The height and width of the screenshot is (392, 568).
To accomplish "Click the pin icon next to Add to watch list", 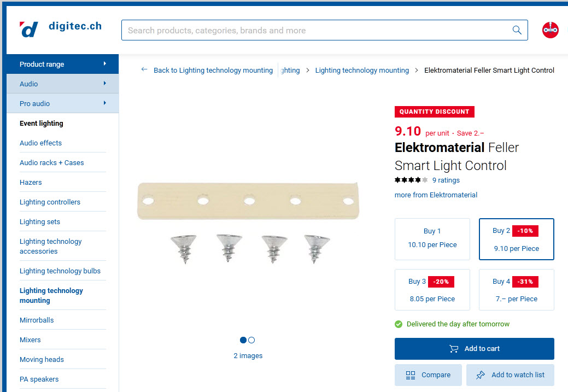I will pyautogui.click(x=481, y=375).
